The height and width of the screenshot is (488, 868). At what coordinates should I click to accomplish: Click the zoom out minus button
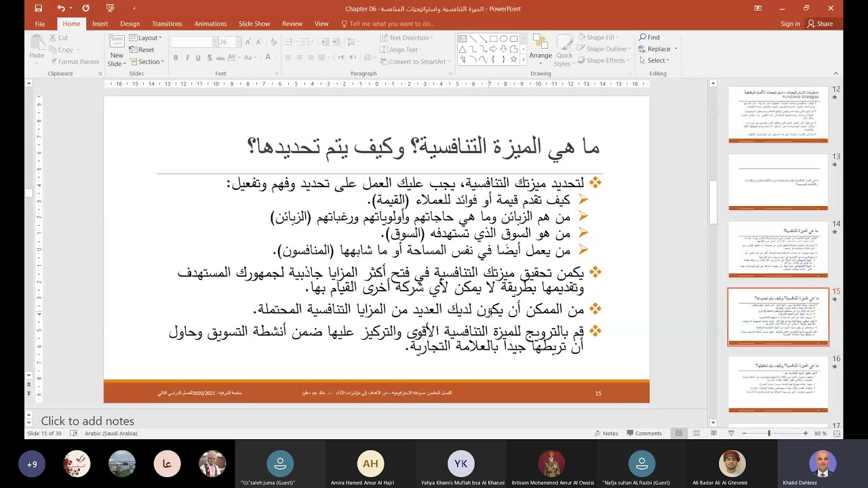point(744,433)
